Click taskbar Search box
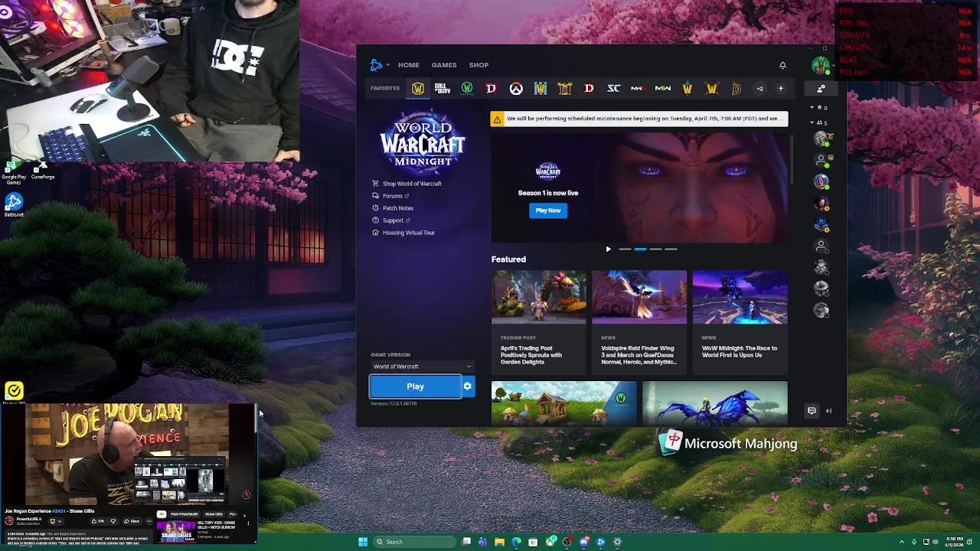Image resolution: width=980 pixels, height=551 pixels. pyautogui.click(x=414, y=542)
